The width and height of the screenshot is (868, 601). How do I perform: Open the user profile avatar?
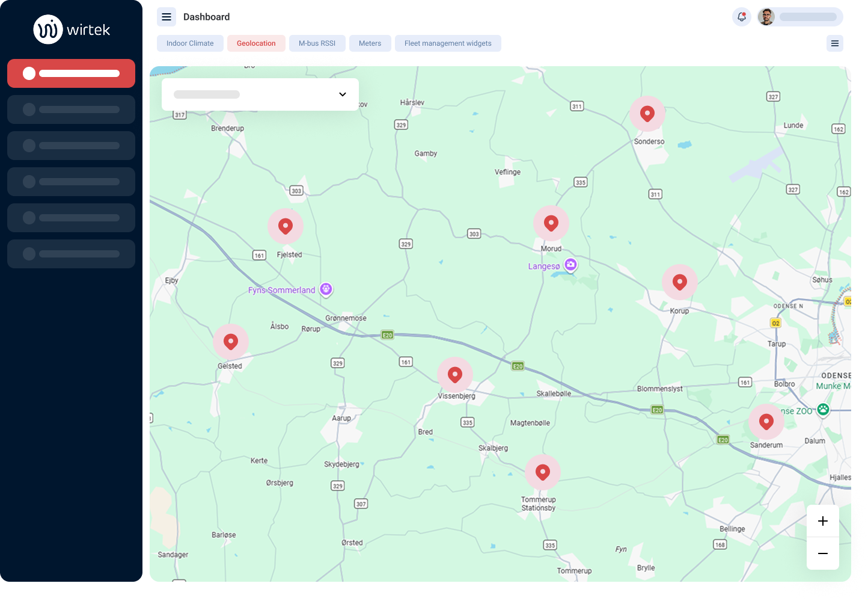(x=765, y=17)
